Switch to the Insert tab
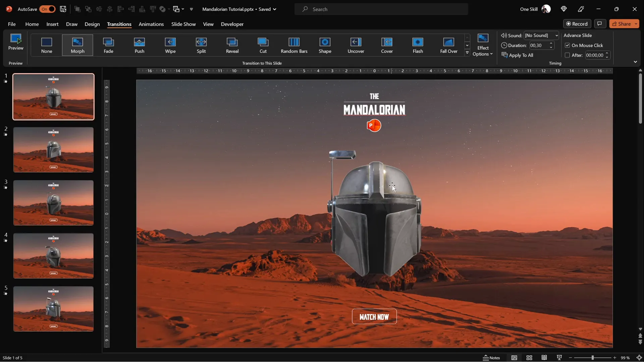644x362 pixels. click(x=52, y=24)
